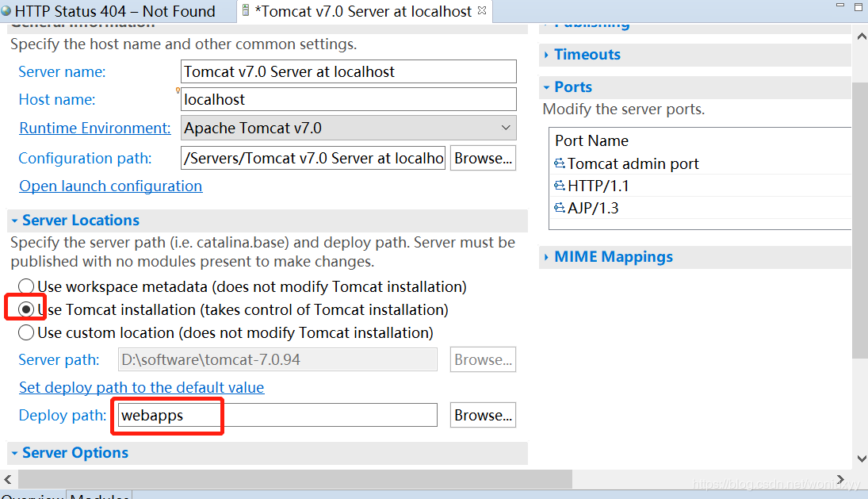Expand the Timeouts section
This screenshot has width=868, height=499.
coord(546,54)
